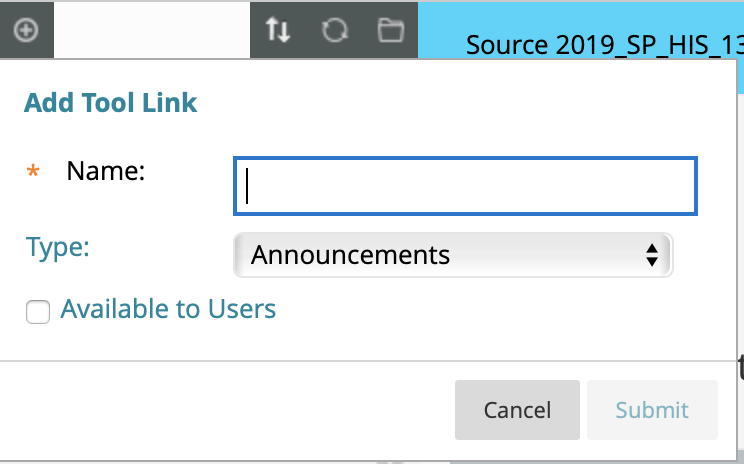Click the reorder menu items arrows icon

tap(278, 30)
